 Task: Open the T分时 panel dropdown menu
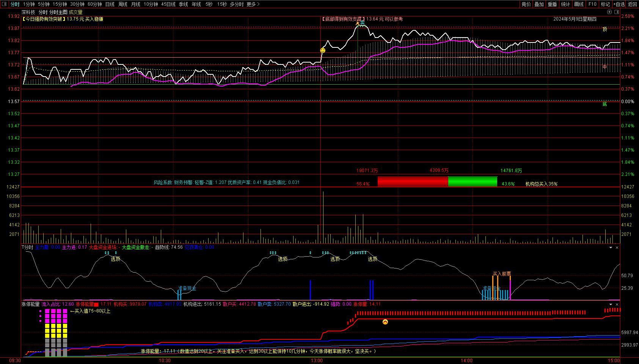pos(611,248)
